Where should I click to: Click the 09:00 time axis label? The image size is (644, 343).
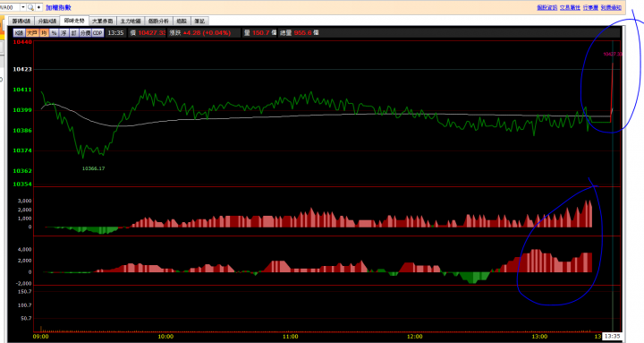click(40, 337)
